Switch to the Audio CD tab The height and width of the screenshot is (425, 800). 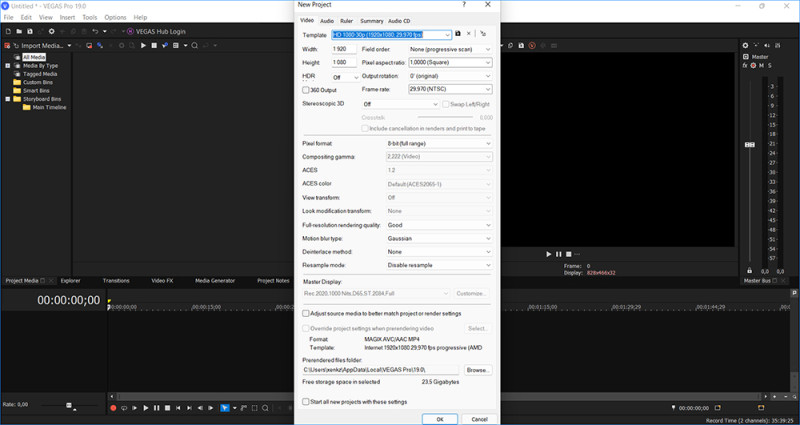coord(399,21)
